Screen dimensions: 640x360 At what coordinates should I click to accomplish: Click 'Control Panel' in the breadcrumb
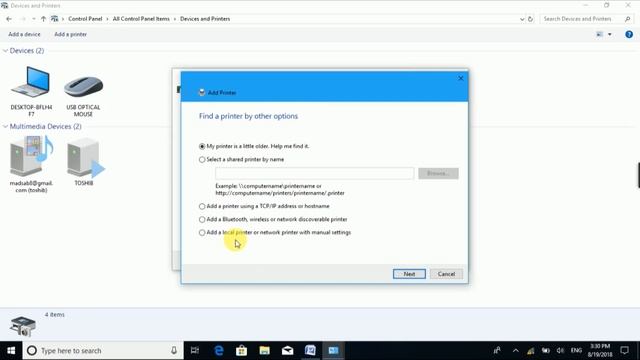tap(85, 19)
